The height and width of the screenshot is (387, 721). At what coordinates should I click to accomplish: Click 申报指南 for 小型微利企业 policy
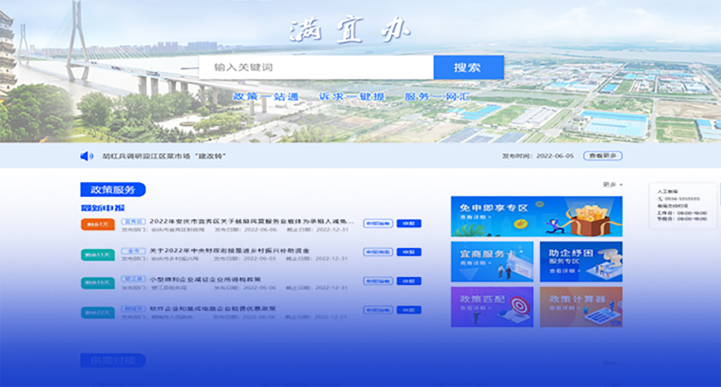pos(378,281)
